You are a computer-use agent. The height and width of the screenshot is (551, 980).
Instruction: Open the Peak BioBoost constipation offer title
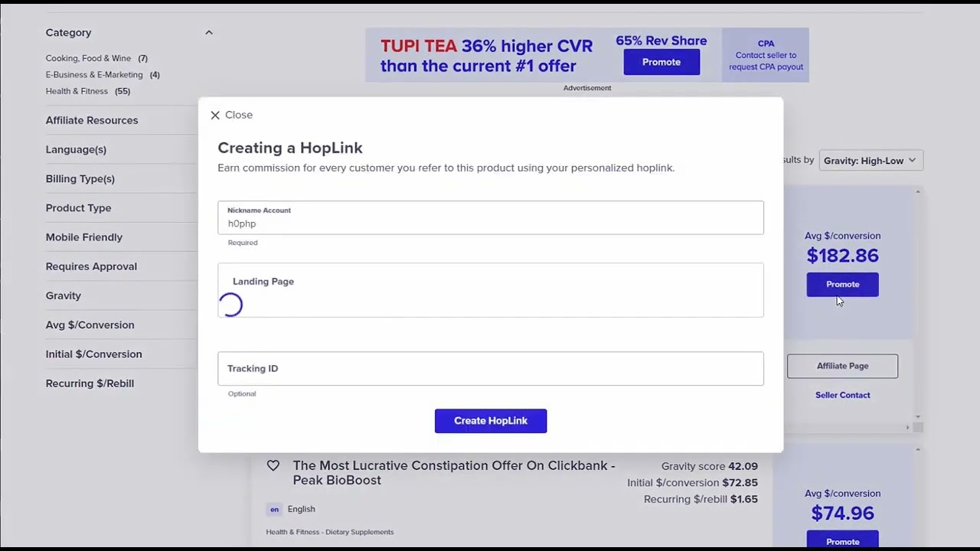(x=453, y=473)
